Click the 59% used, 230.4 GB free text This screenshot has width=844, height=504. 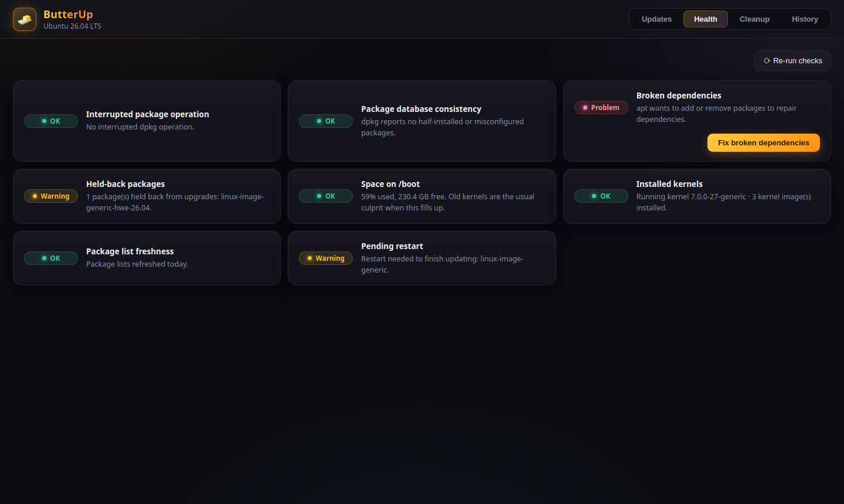pos(448,202)
